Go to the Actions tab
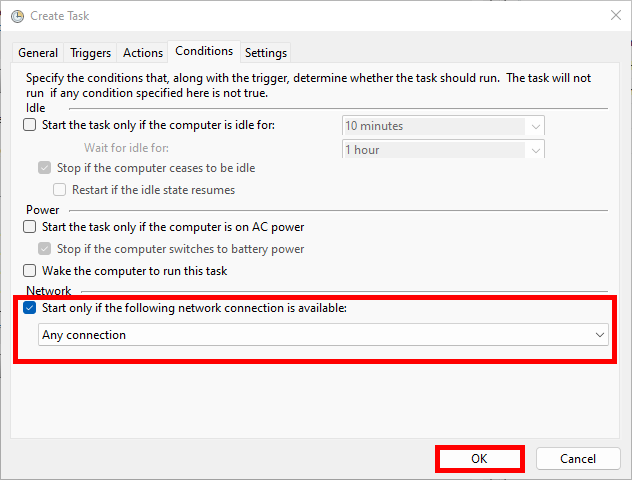 point(142,53)
